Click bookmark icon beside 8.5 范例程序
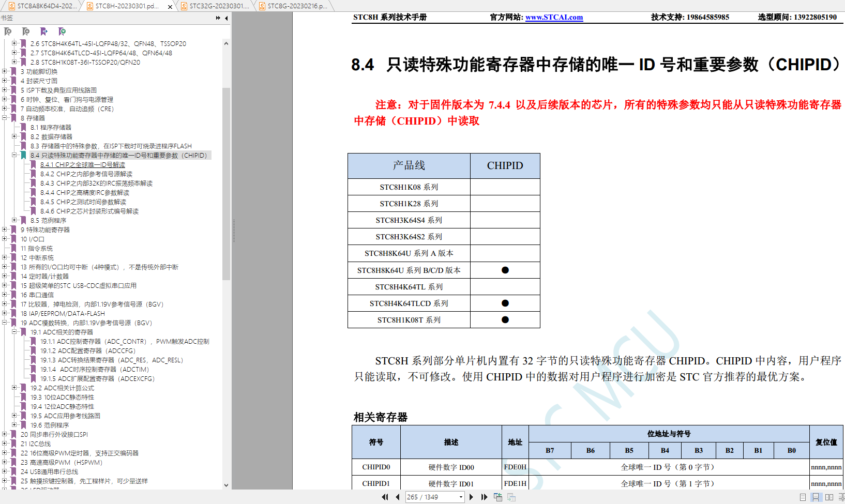845x504 pixels. [x=23, y=220]
